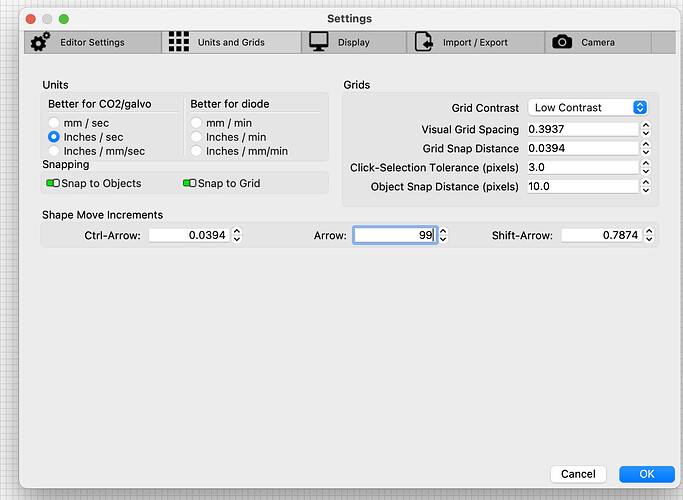The image size is (683, 500).
Task: Open the Import / Export tab
Action: coord(476,42)
